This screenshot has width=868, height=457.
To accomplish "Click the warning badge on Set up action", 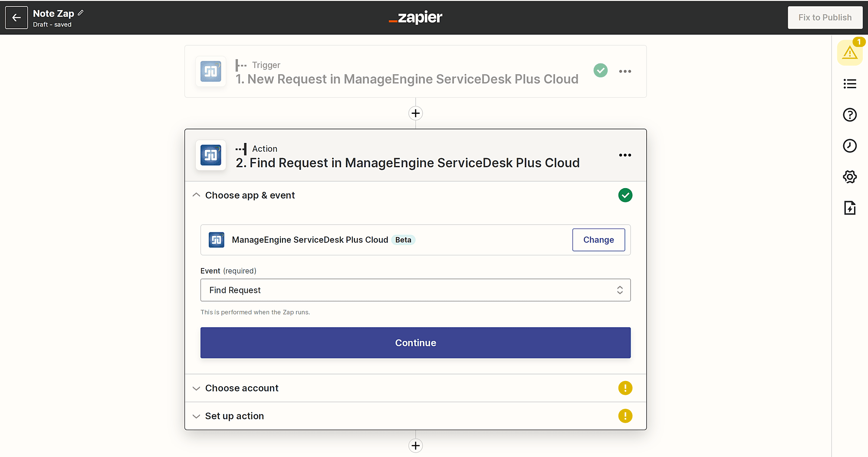I will [625, 416].
